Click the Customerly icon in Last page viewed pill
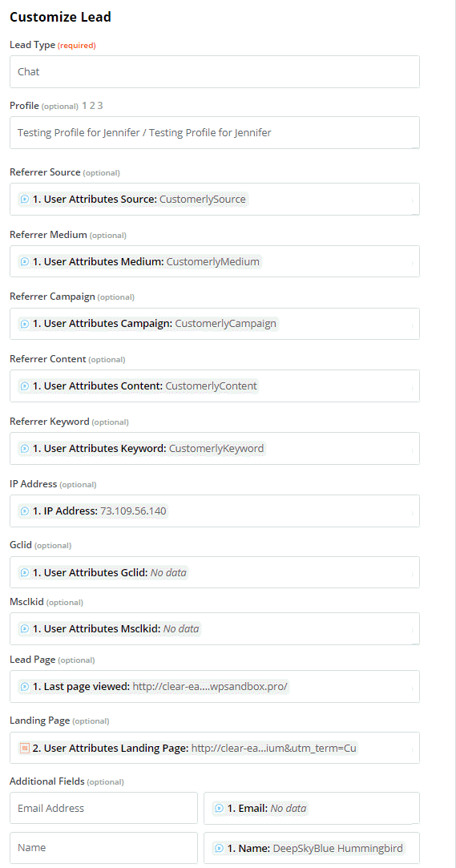Viewport: 456px width, 868px height. (24, 686)
